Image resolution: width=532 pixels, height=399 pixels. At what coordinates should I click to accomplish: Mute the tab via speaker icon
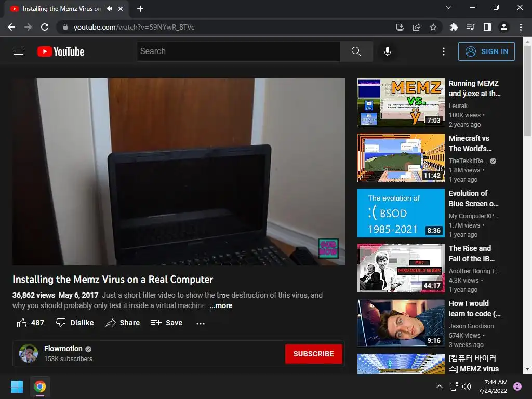coord(109,9)
